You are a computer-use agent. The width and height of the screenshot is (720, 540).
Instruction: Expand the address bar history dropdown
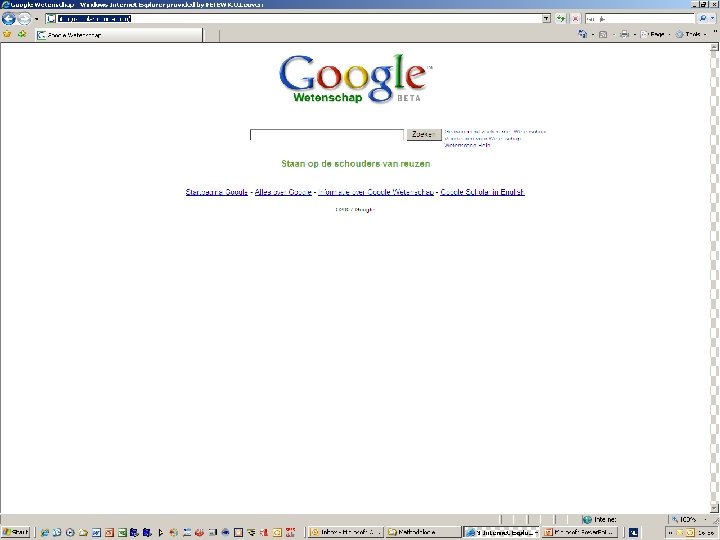(546, 19)
